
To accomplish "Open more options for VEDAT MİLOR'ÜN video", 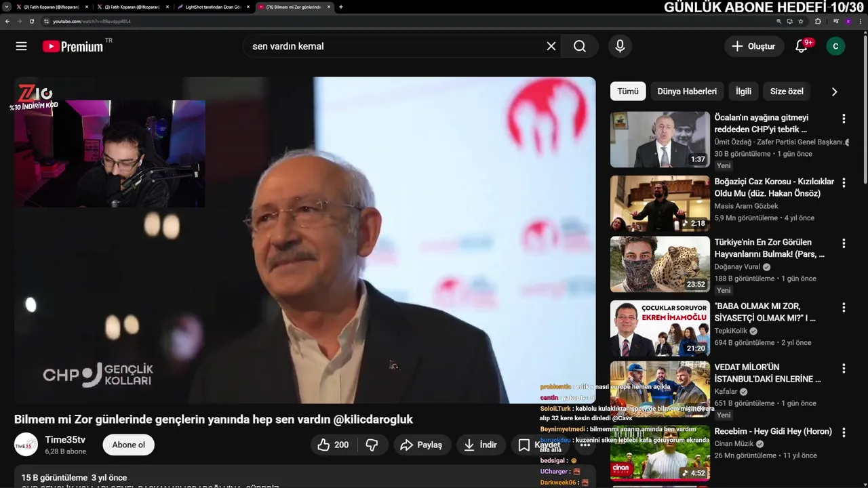I will (844, 369).
